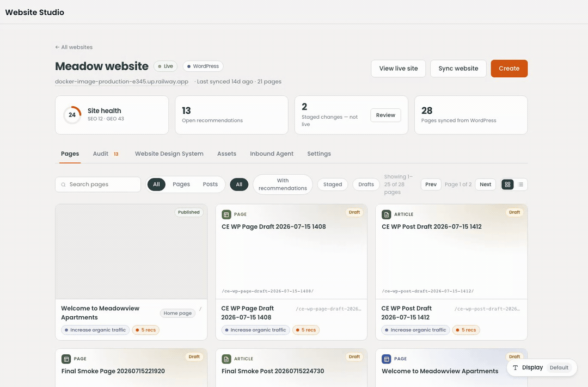Click the Page 1 of 2 indicator
This screenshot has width=588, height=387.
click(458, 185)
